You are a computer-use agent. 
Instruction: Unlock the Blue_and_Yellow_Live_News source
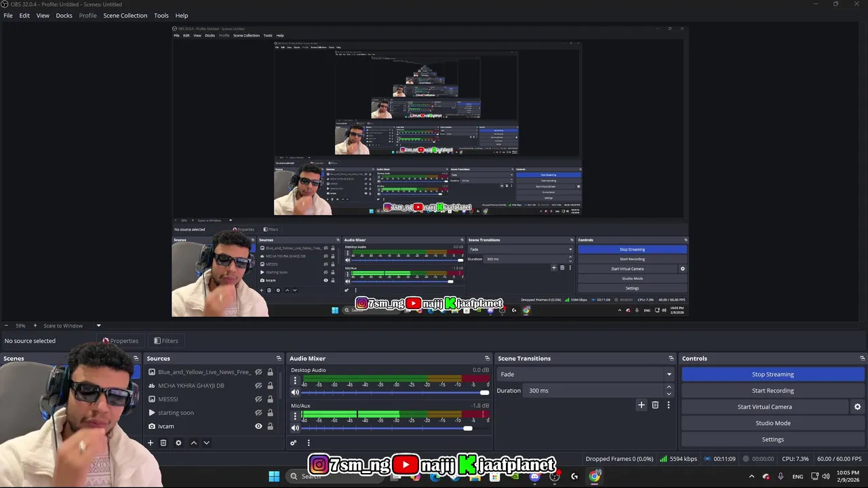click(270, 372)
